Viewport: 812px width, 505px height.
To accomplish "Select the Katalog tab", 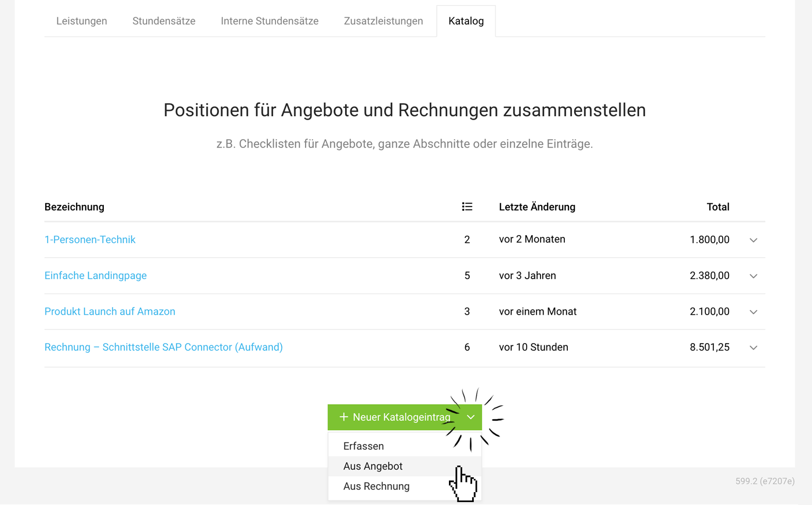I will (466, 21).
